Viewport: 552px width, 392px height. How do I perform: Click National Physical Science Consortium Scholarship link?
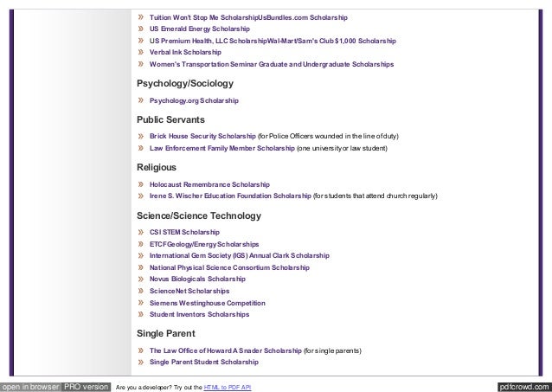click(x=229, y=267)
